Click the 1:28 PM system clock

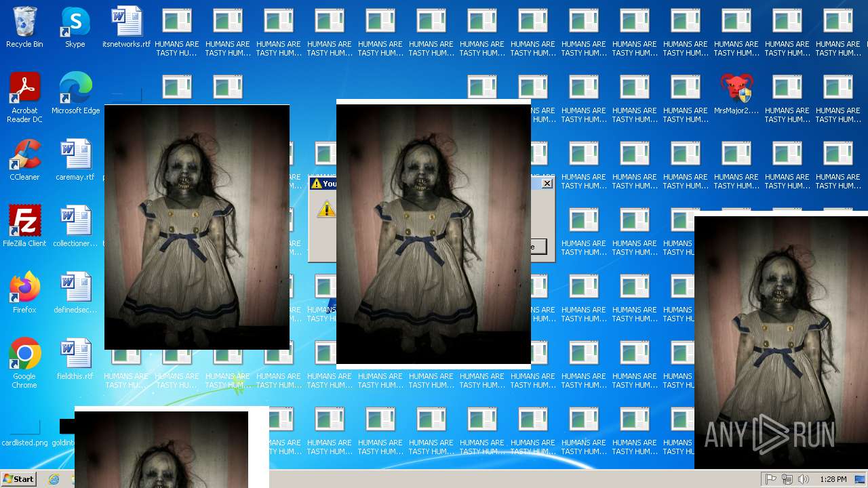click(833, 479)
